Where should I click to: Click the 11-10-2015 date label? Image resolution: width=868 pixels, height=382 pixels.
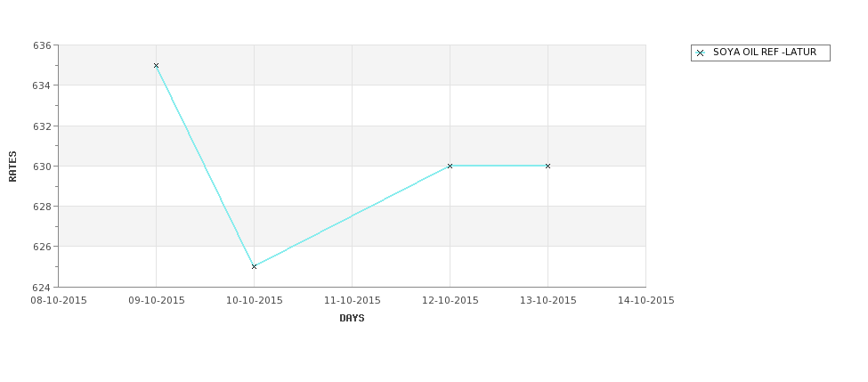pos(352,301)
